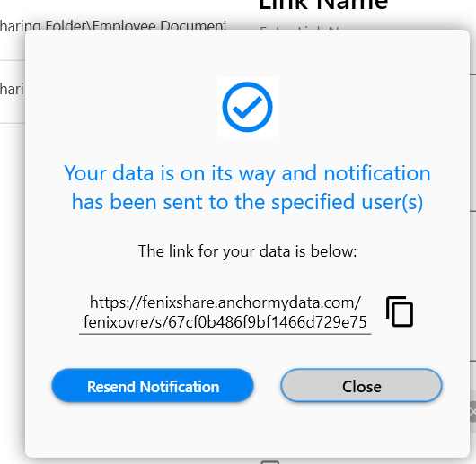Click the 'Your data is on its way' heading line

pos(247,173)
